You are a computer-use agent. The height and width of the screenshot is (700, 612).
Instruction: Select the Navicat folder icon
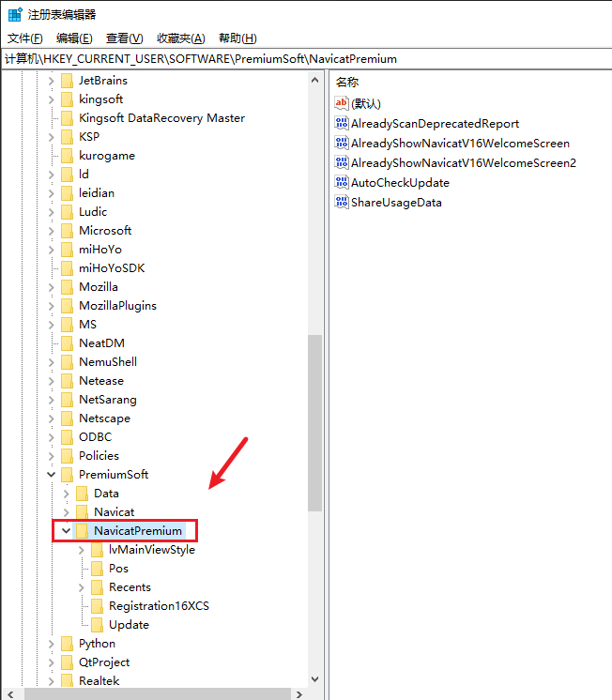click(83, 512)
